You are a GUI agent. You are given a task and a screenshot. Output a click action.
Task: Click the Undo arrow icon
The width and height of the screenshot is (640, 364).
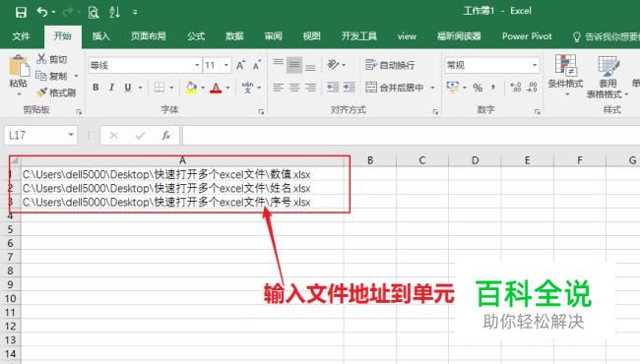click(42, 12)
